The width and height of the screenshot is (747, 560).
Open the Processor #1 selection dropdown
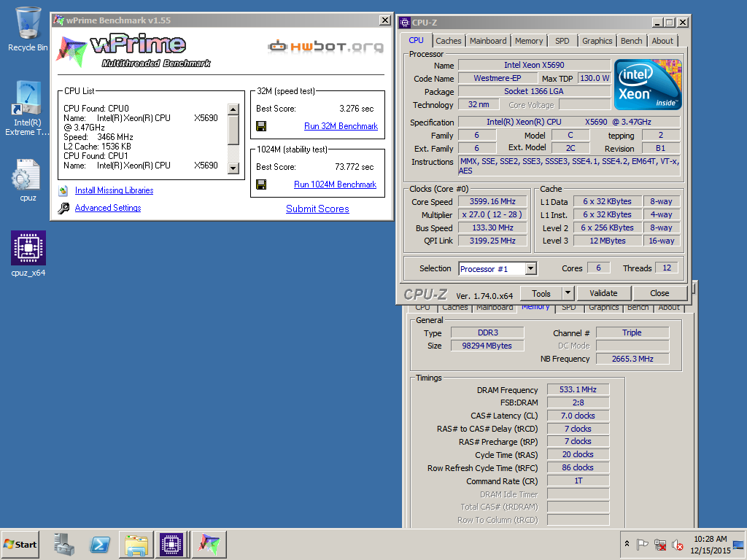click(x=531, y=268)
